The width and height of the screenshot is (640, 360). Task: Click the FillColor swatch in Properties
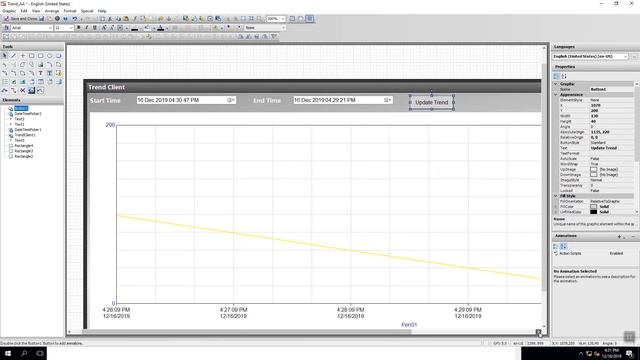pyautogui.click(x=593, y=207)
